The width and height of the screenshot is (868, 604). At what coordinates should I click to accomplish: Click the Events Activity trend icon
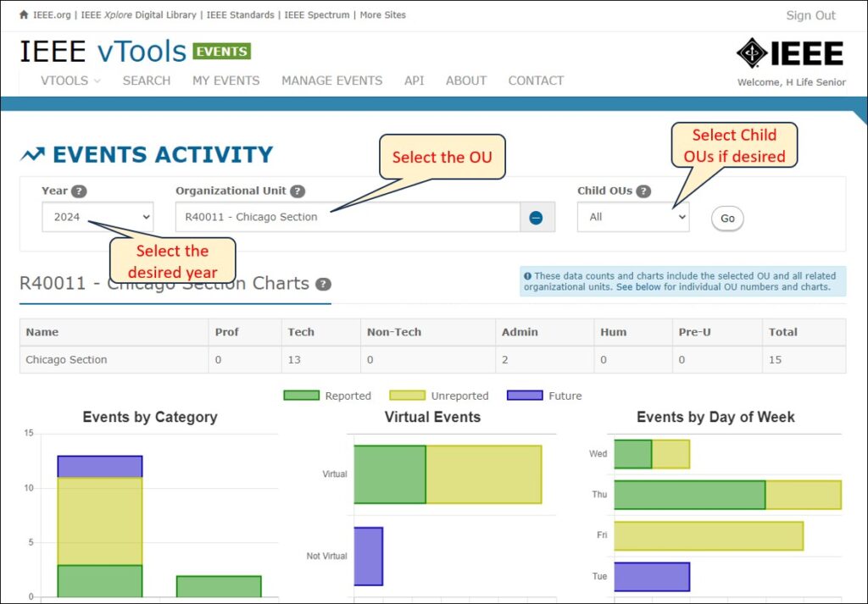pos(33,154)
